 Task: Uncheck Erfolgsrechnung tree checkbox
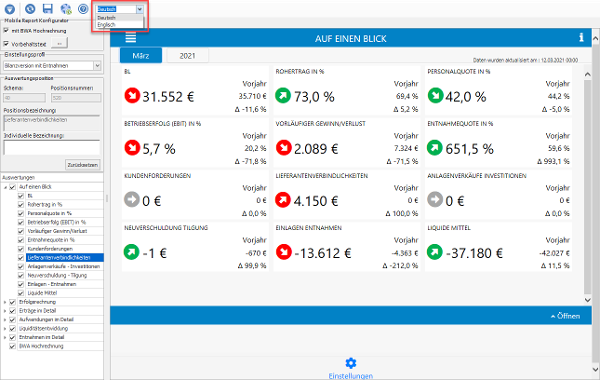coord(13,302)
